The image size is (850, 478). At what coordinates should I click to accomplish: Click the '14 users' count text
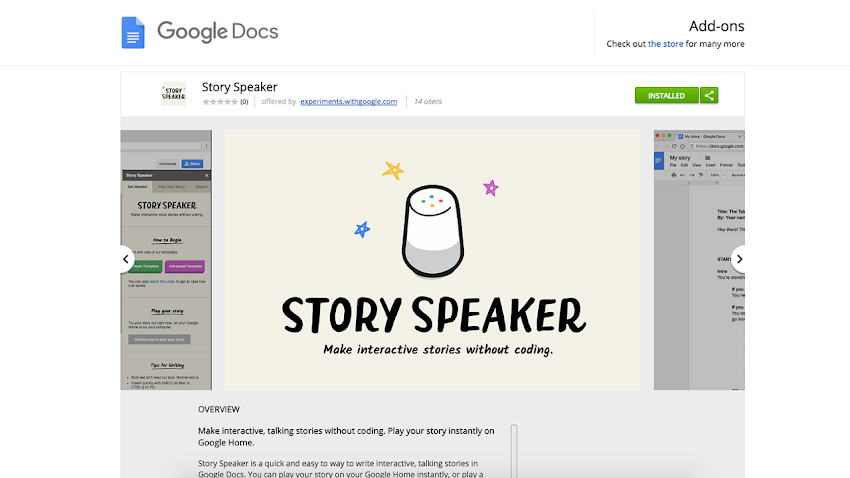point(428,101)
